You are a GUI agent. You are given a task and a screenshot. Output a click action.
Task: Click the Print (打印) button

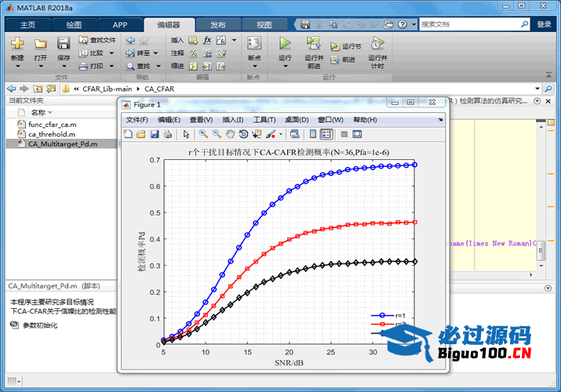tap(96, 66)
